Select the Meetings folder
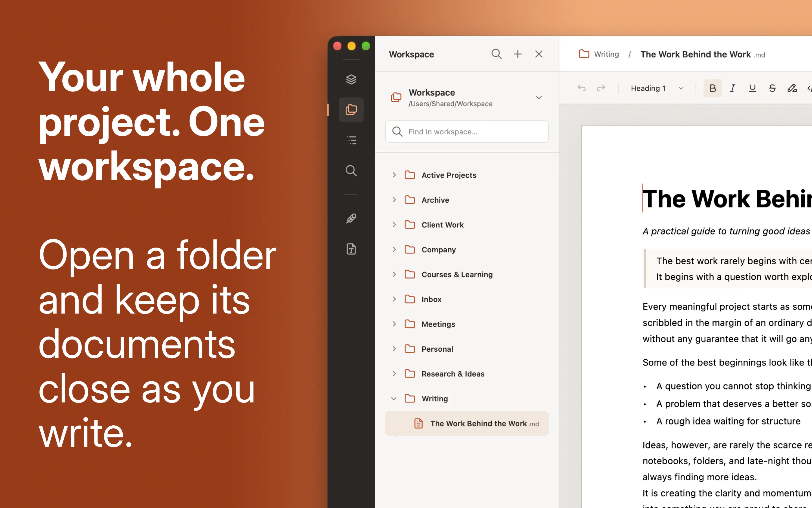Screen dimensions: 812x508 coord(467,324)
